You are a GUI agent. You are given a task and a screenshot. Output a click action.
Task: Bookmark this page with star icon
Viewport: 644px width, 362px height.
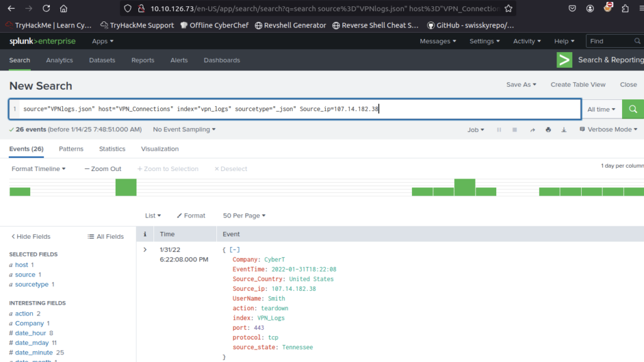point(508,8)
